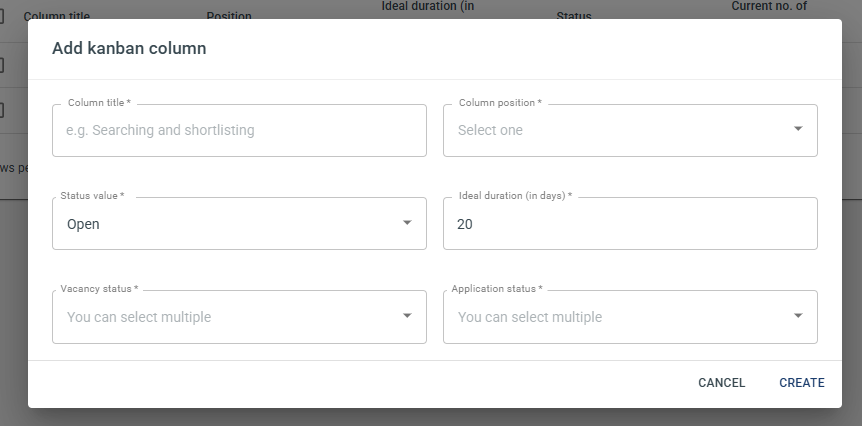The width and height of the screenshot is (862, 426).
Task: Click the Status value dropdown arrow
Action: click(407, 223)
